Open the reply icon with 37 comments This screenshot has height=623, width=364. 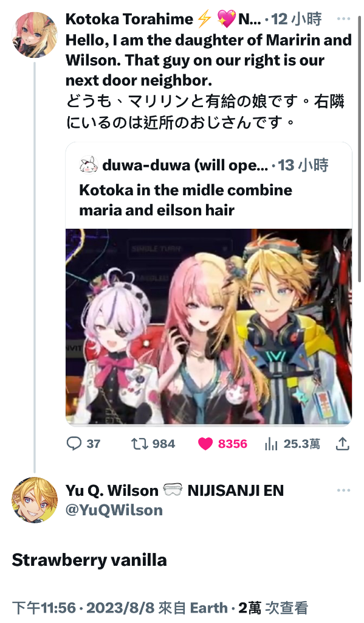(x=74, y=444)
